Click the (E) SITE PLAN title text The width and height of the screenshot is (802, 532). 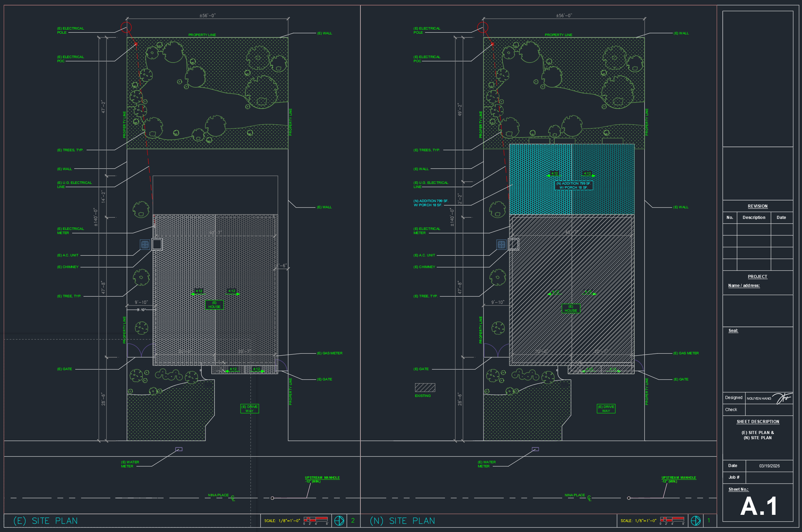[x=45, y=521]
